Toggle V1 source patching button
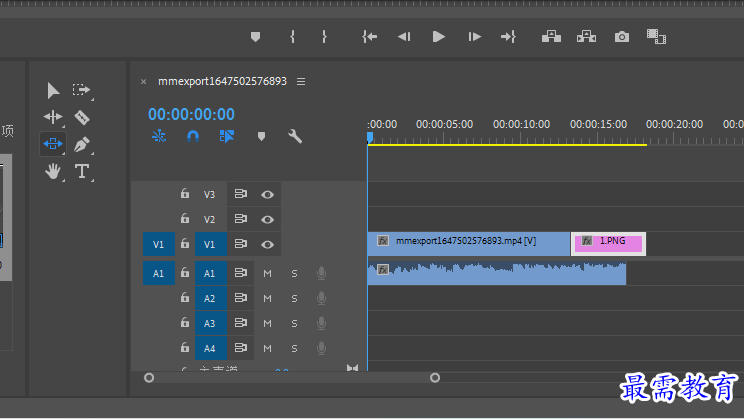 coord(158,244)
